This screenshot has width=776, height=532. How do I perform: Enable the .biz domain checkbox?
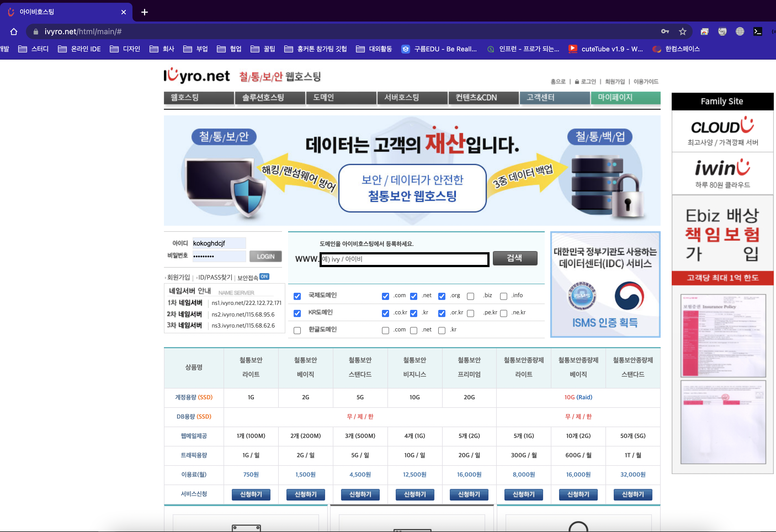[471, 296]
